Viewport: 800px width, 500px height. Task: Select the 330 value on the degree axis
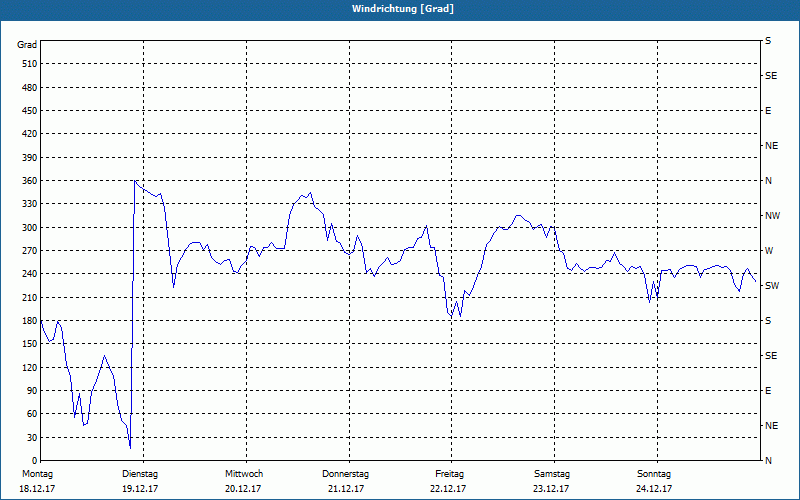30,204
